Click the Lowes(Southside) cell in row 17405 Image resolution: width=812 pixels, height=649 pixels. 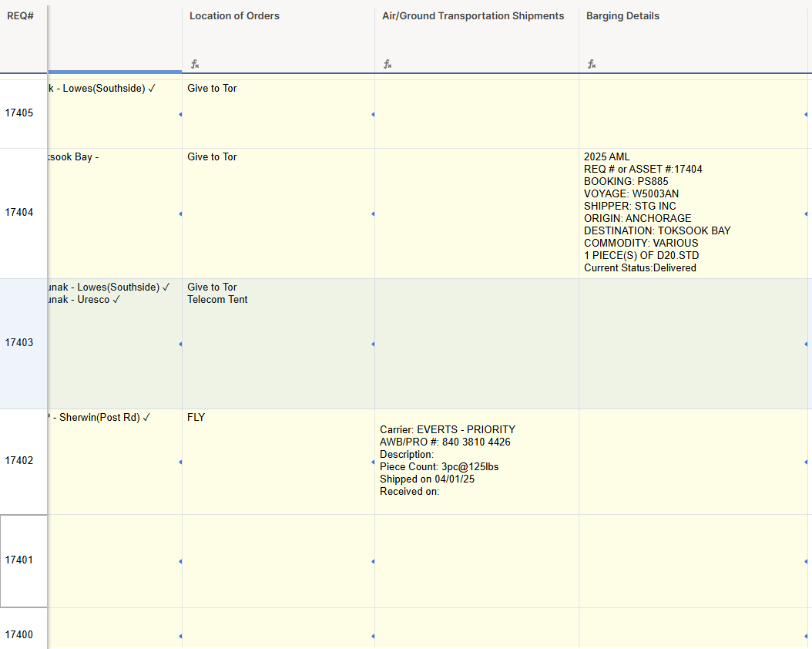[x=115, y=114]
